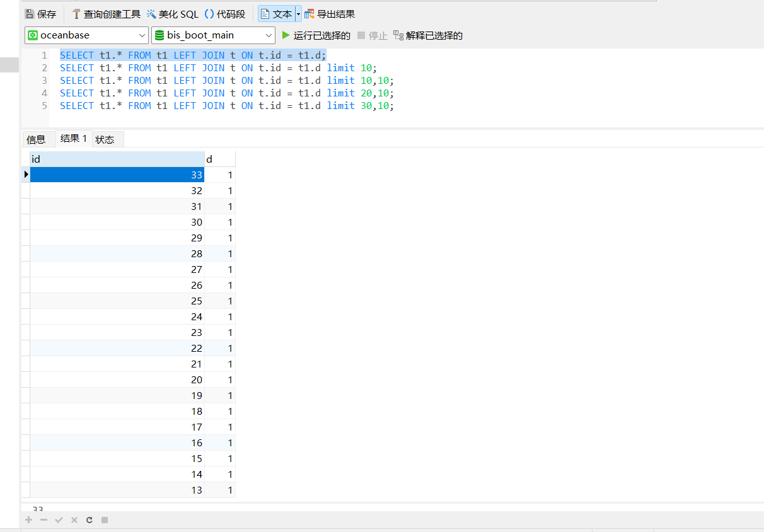Click the d column header
Screen dimensions: 764x532
220,159
